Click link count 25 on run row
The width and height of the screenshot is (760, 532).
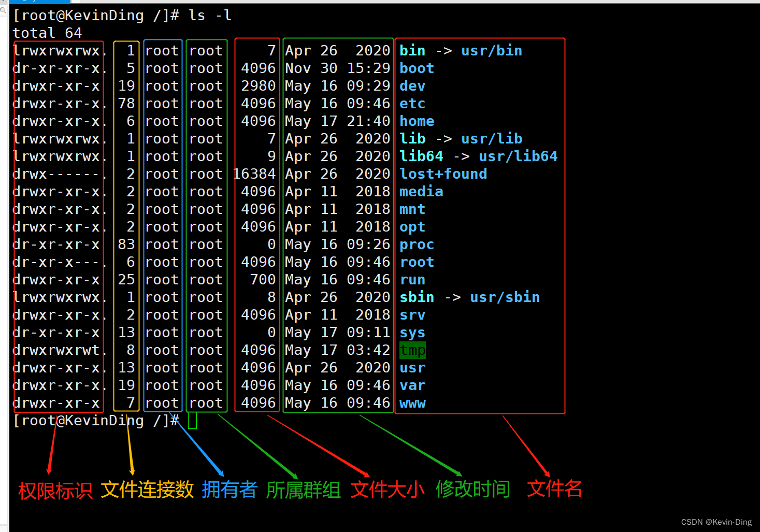pyautogui.click(x=126, y=280)
